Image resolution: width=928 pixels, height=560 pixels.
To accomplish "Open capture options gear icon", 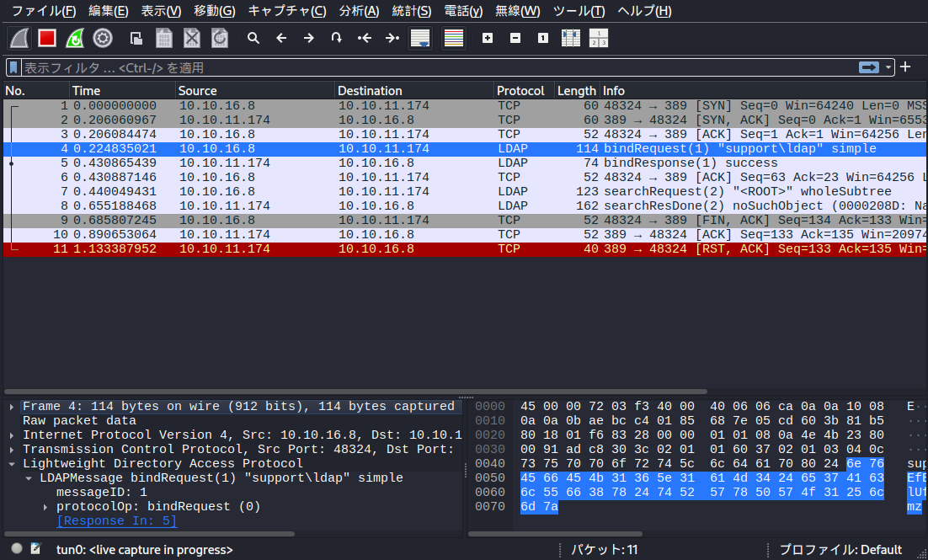I will tap(103, 38).
